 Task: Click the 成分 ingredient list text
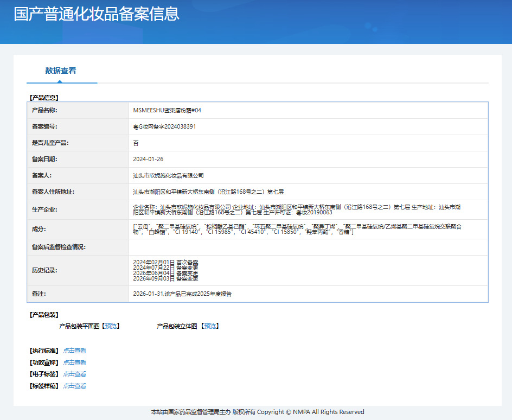tap(297, 230)
